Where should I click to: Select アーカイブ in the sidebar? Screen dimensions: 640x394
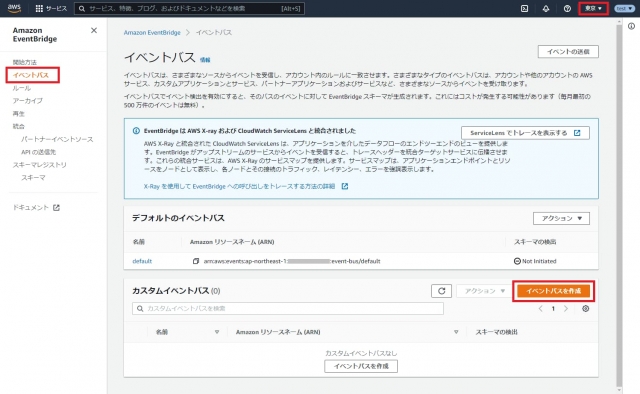[x=27, y=100]
